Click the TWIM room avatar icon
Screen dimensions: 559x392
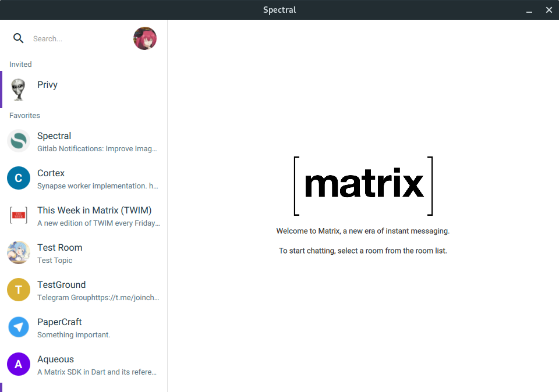[x=19, y=215]
